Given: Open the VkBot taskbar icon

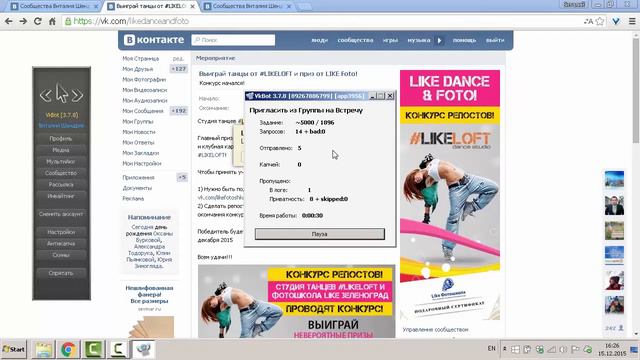Looking at the screenshot, I should [143, 349].
